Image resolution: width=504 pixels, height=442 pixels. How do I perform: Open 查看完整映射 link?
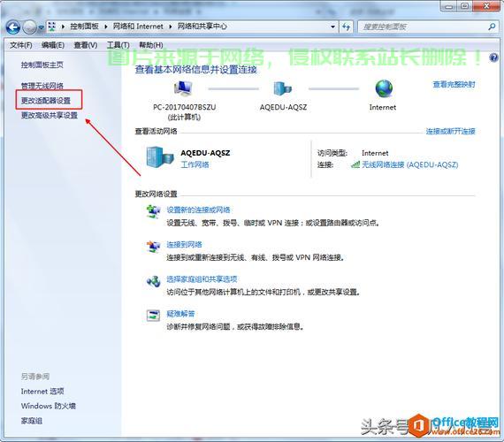(454, 84)
